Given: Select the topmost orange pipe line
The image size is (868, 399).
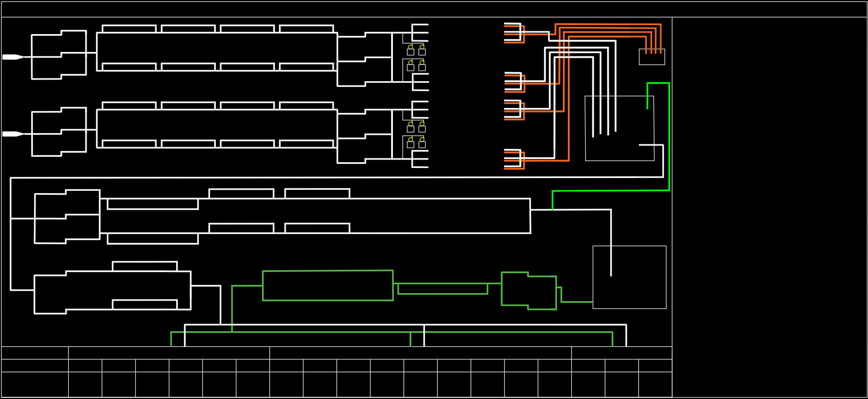Looking at the screenshot, I should coord(608,25).
